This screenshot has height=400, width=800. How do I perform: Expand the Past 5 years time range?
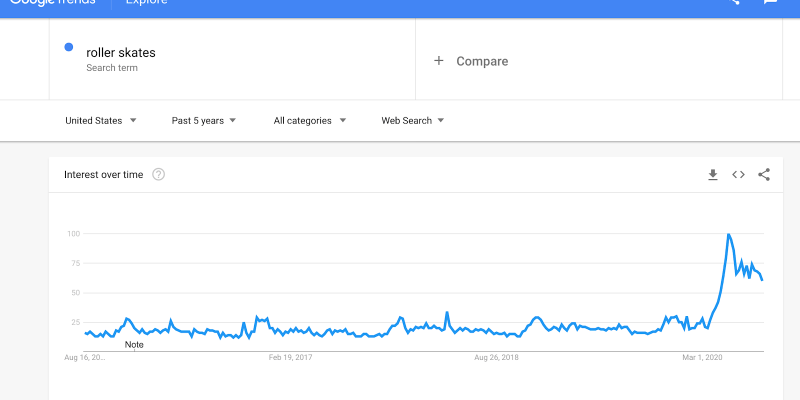[x=204, y=121]
